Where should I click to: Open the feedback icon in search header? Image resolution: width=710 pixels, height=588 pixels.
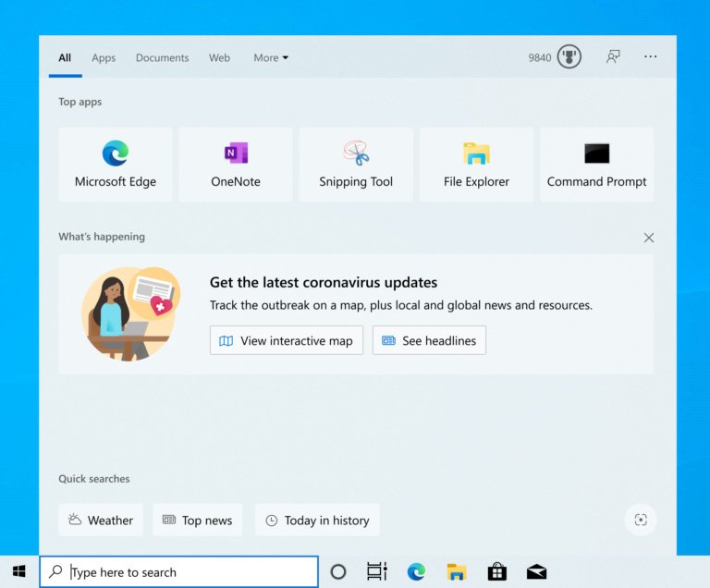pos(613,57)
